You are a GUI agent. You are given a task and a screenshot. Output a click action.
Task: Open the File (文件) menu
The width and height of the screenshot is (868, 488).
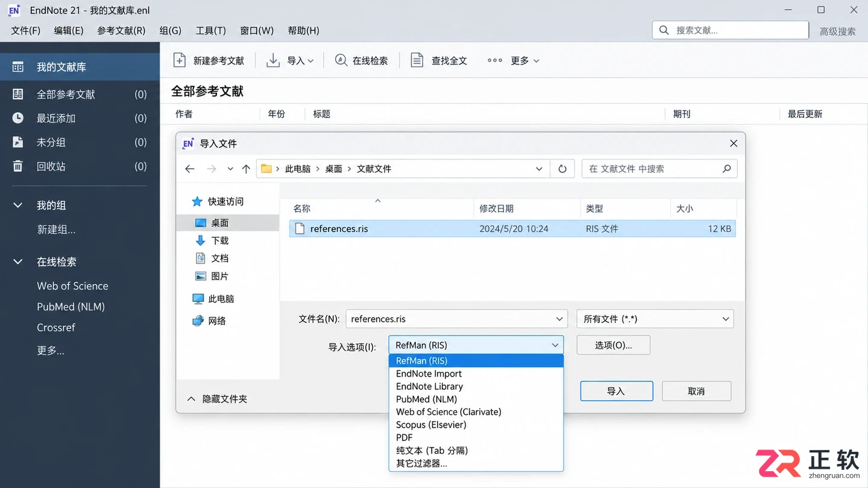pos(25,30)
